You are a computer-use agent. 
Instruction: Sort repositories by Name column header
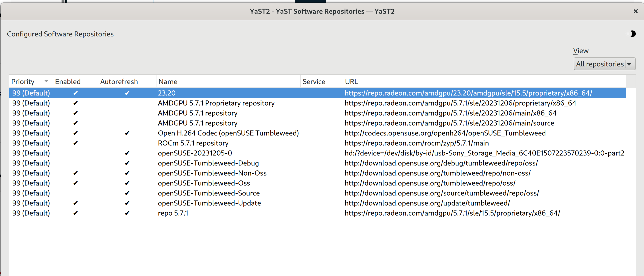168,82
